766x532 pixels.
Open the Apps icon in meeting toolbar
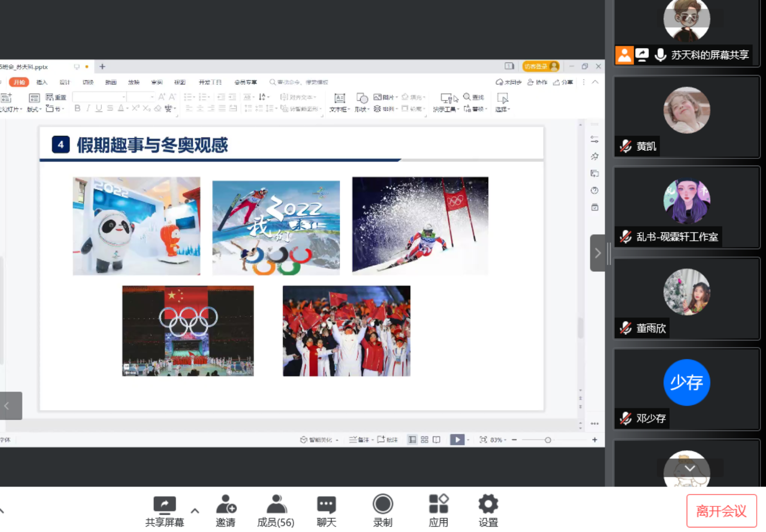click(438, 505)
